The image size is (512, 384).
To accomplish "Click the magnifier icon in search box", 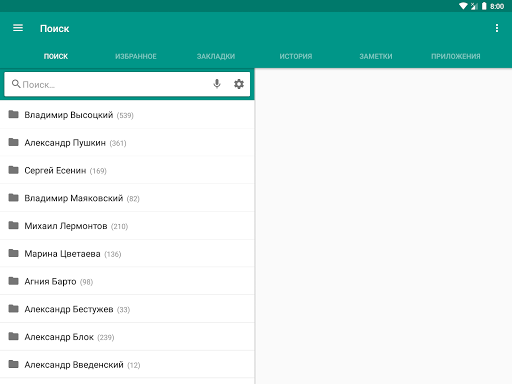I will [16, 84].
